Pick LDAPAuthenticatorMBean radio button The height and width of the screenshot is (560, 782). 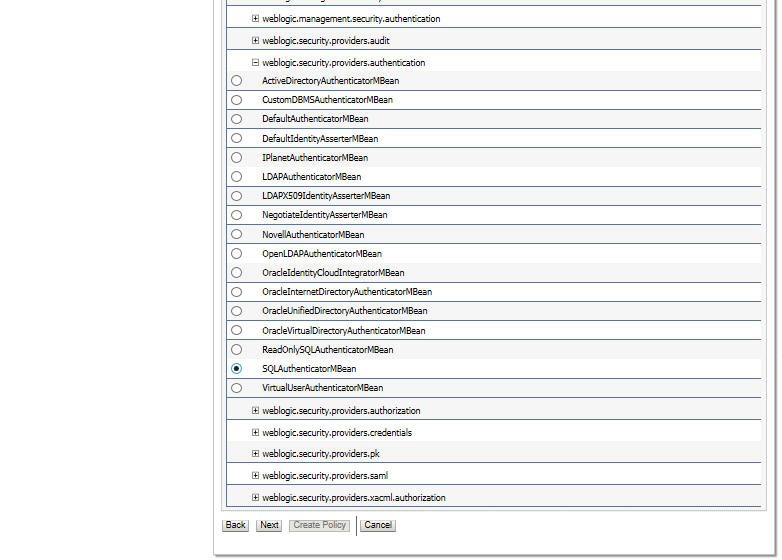[x=236, y=177]
